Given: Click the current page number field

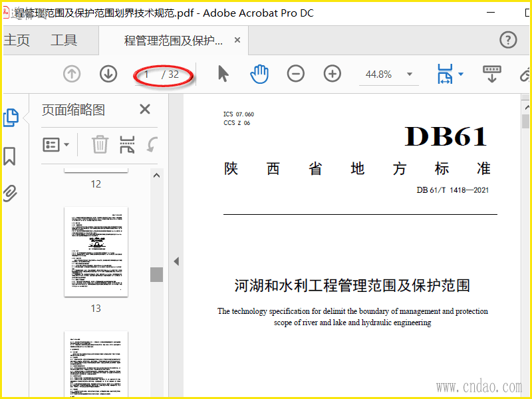Looking at the screenshot, I should 146,74.
